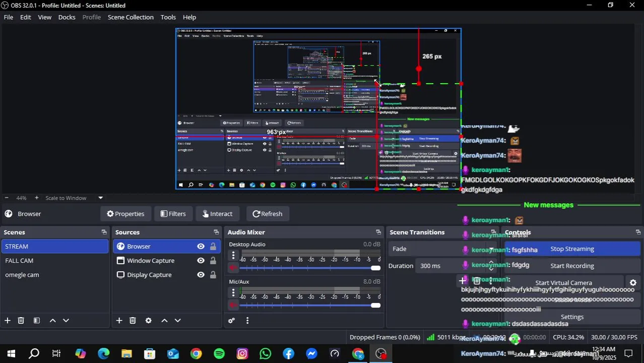Remove the selected scene using the Scenes trash icon
644x363 pixels.
(x=21, y=321)
